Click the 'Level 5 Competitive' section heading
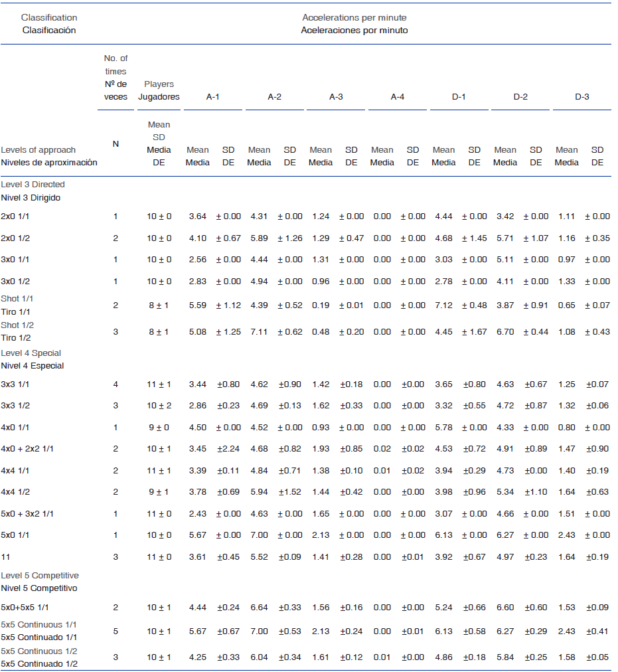Image resolution: width=618 pixels, height=672 pixels. (x=40, y=575)
